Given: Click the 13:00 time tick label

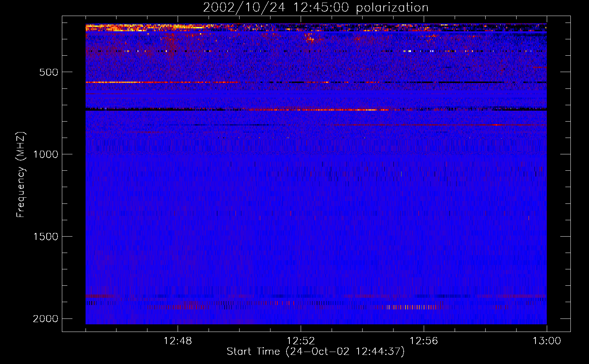Looking at the screenshot, I should (547, 341).
